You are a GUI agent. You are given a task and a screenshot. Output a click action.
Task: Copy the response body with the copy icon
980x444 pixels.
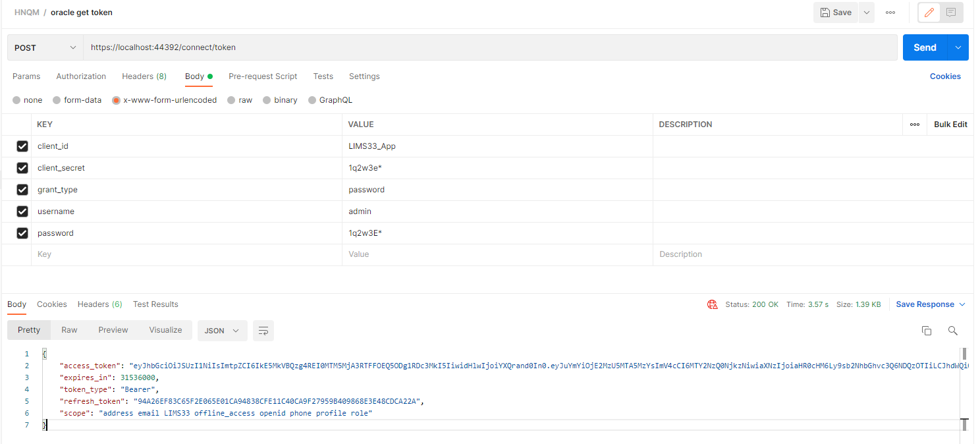(927, 330)
